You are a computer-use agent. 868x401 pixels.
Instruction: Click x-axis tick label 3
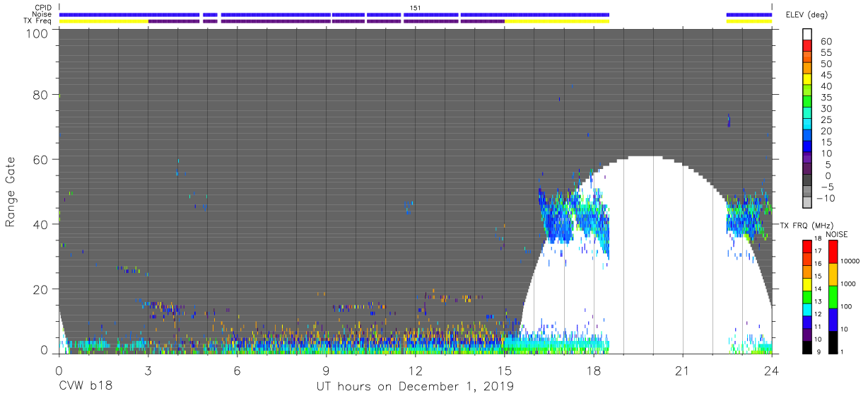pyautogui.click(x=148, y=371)
